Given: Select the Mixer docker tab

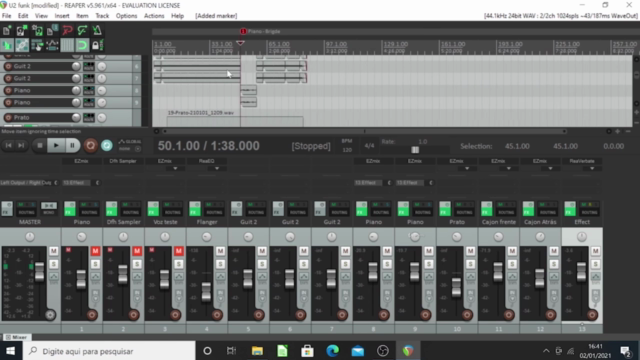Looking at the screenshot, I should [x=16, y=337].
